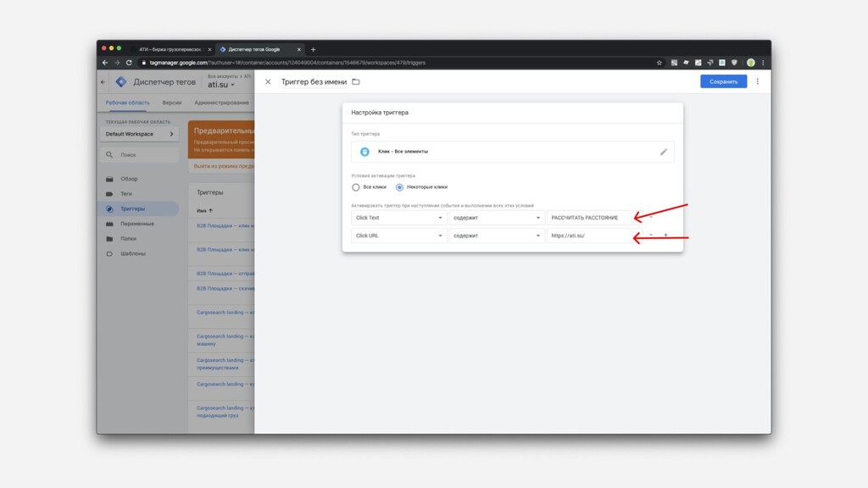Click the shield extension icon
This screenshot has height=488, width=868.
tap(734, 63)
